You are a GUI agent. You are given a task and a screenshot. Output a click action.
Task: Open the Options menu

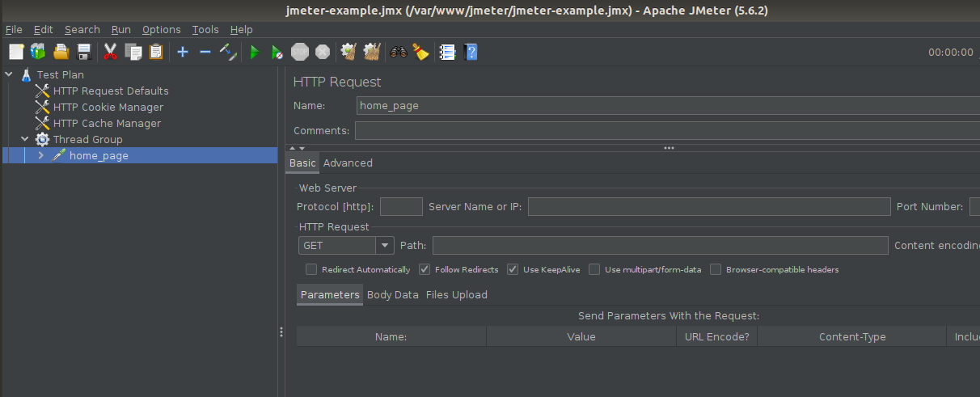click(x=162, y=29)
